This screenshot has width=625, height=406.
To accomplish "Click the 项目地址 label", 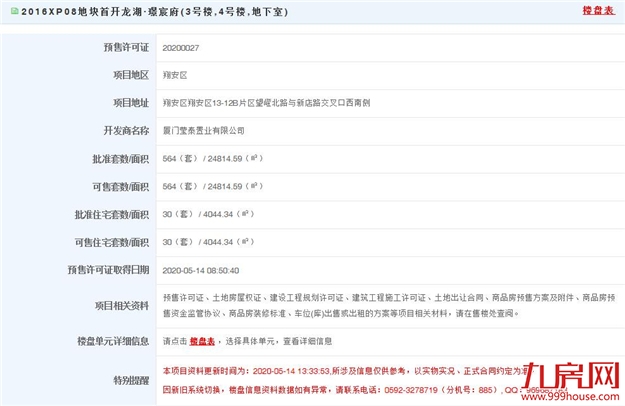I will [131, 103].
